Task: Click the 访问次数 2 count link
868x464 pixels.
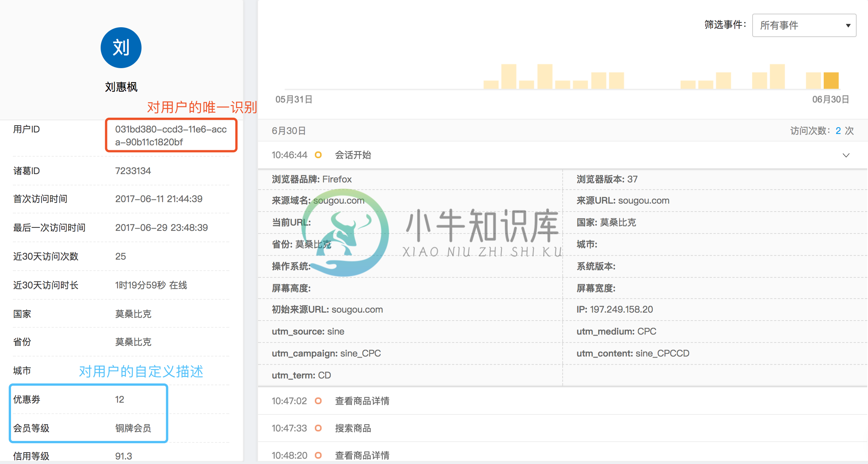Action: tap(838, 131)
